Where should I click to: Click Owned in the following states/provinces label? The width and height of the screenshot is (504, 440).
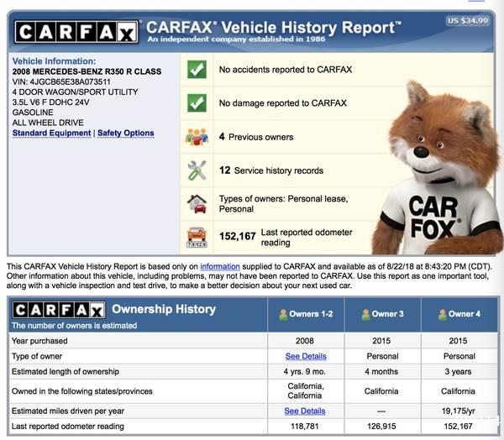82,391
